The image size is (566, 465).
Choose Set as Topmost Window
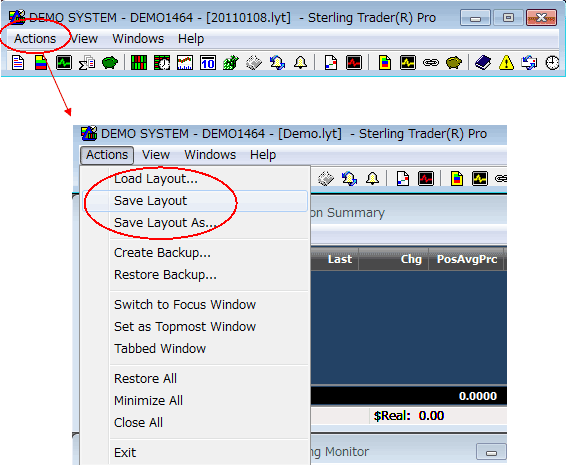(x=195, y=327)
